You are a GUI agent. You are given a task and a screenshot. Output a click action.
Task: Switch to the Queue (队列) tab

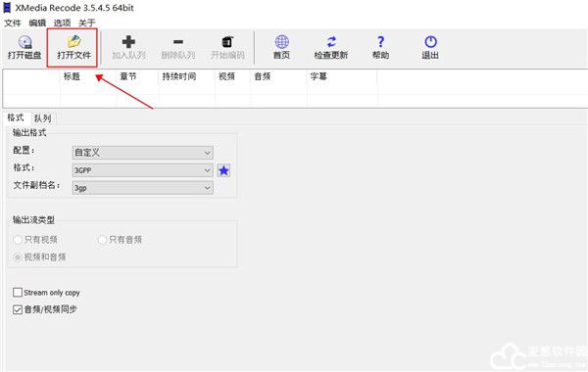coord(42,118)
